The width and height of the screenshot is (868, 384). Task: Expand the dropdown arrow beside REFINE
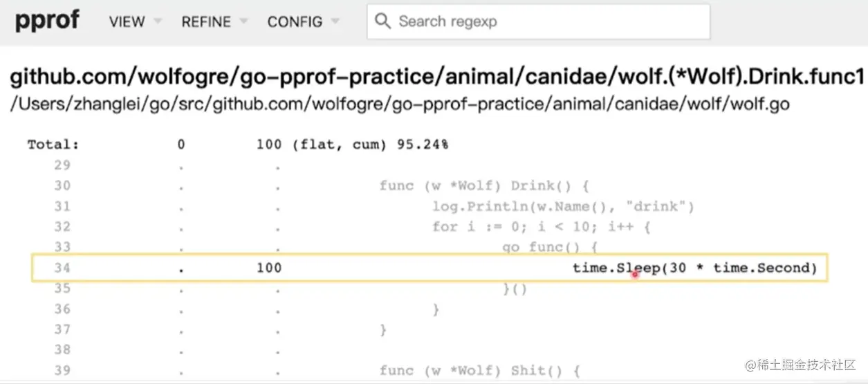pyautogui.click(x=243, y=21)
